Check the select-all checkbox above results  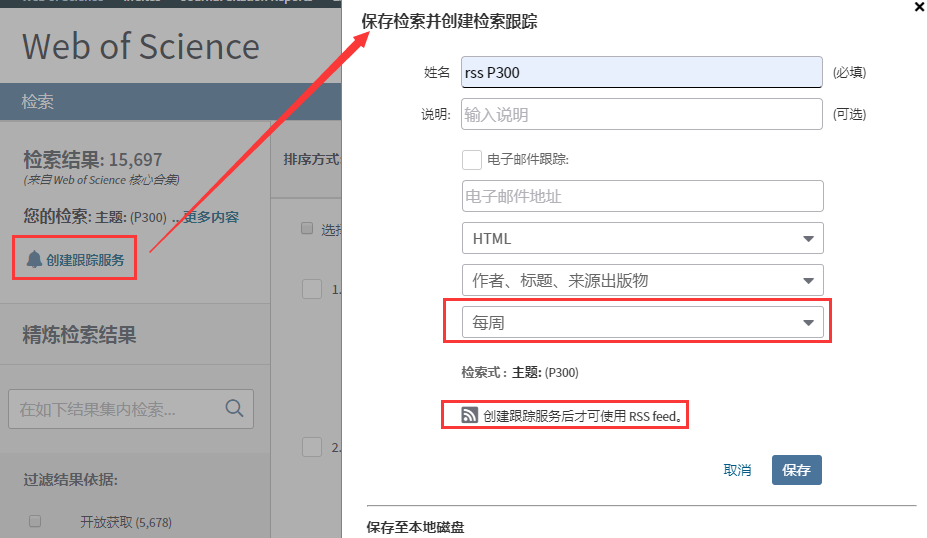click(307, 228)
